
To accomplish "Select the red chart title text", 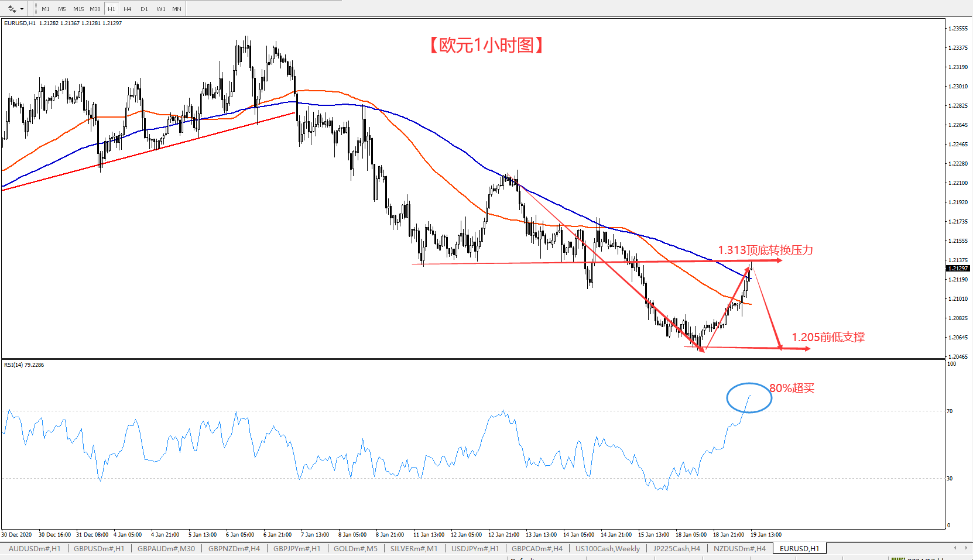I will [486, 45].
